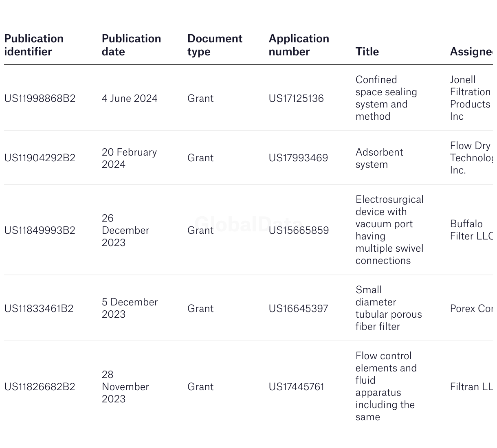The width and height of the screenshot is (497, 448).
Task: Select the 4 June 2024 date cell
Action: [x=130, y=99]
